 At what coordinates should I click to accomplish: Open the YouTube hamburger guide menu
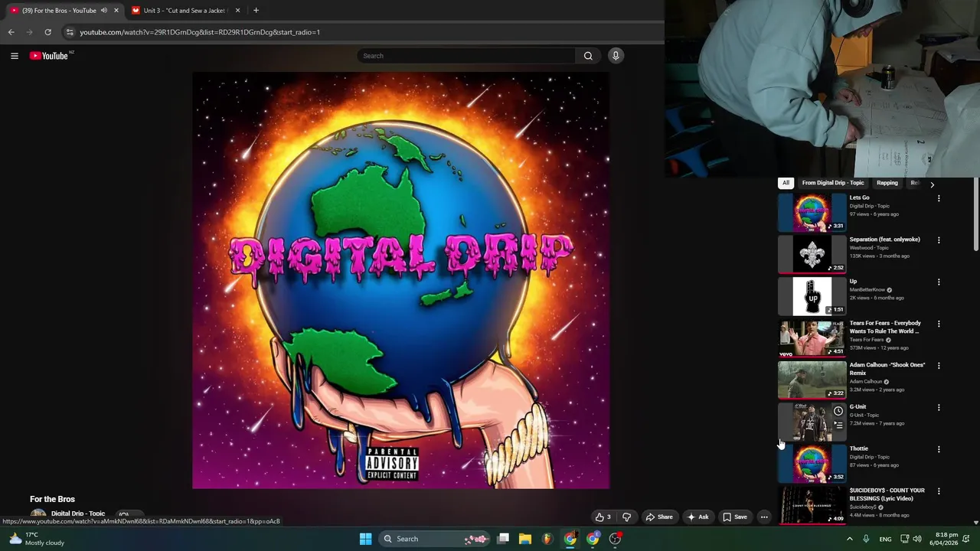14,56
